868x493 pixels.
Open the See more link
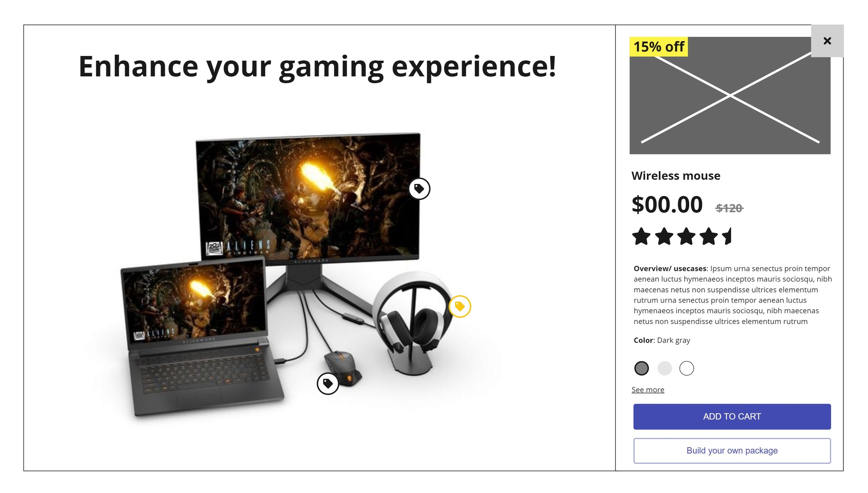[x=648, y=390]
